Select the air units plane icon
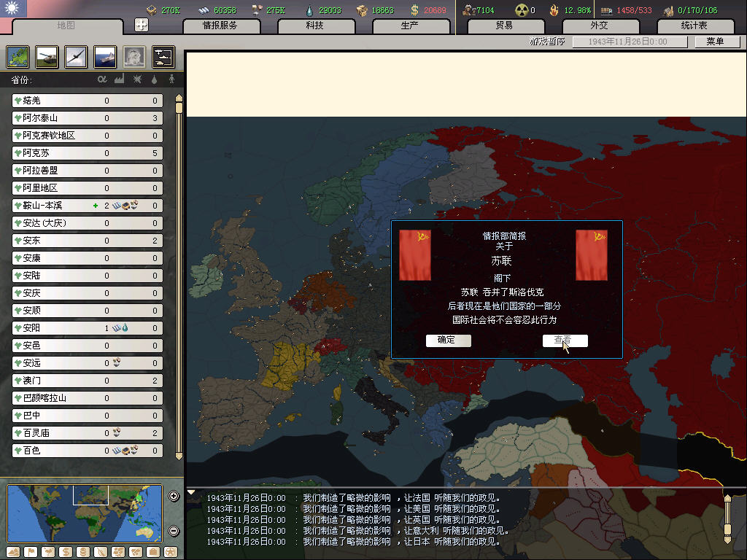This screenshot has width=747, height=560. pyautogui.click(x=76, y=57)
